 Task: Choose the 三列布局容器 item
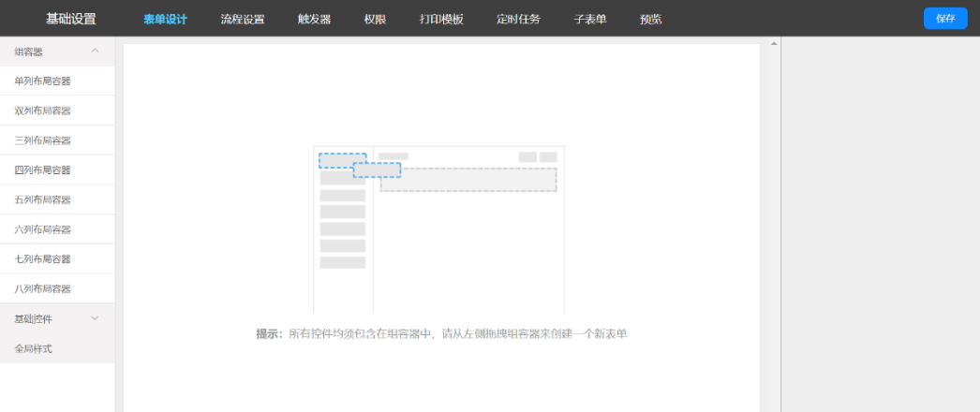pyautogui.click(x=43, y=140)
